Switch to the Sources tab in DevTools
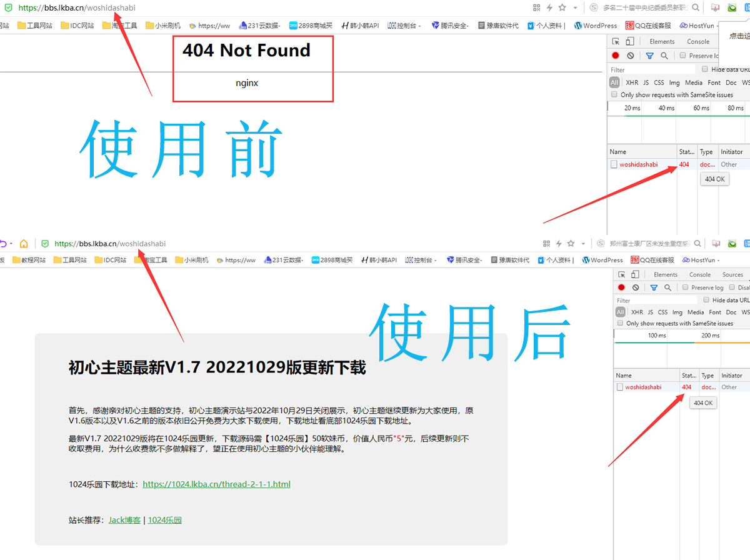750x560 pixels. (732, 274)
